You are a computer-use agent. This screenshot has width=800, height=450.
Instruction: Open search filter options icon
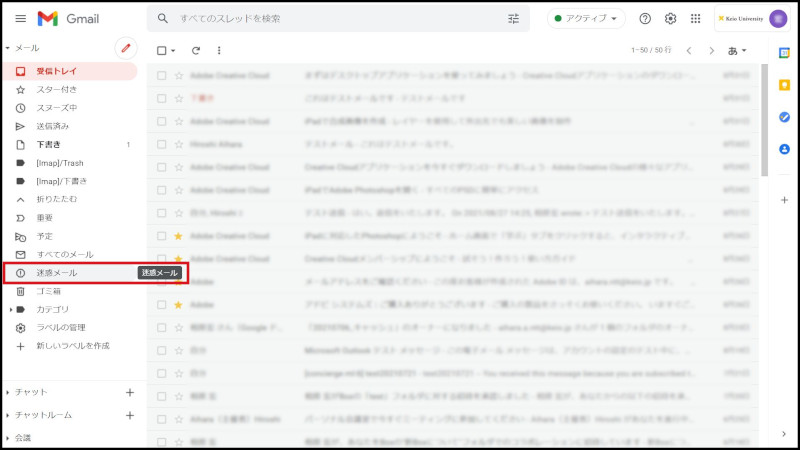point(514,19)
